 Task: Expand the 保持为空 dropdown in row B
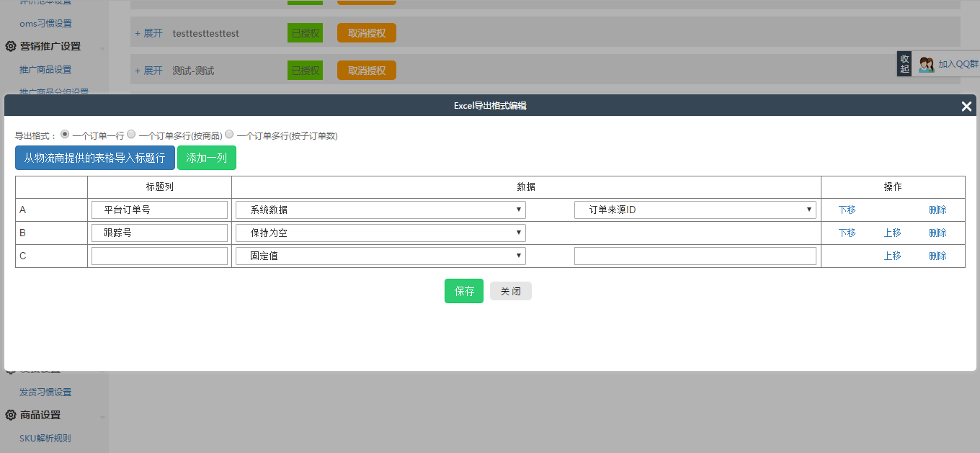point(380,233)
